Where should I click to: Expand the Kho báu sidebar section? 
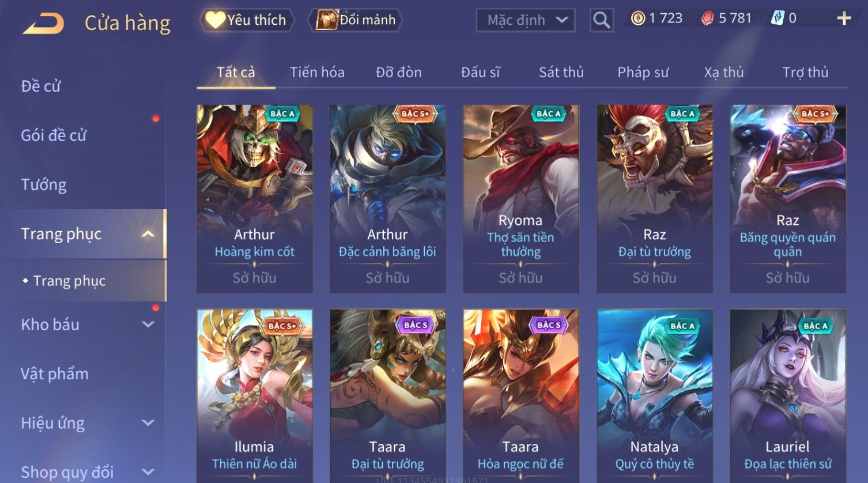click(x=148, y=324)
